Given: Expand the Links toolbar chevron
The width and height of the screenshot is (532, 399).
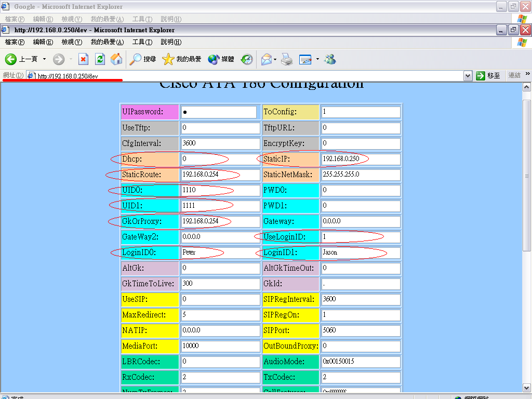Looking at the screenshot, I should point(527,74).
